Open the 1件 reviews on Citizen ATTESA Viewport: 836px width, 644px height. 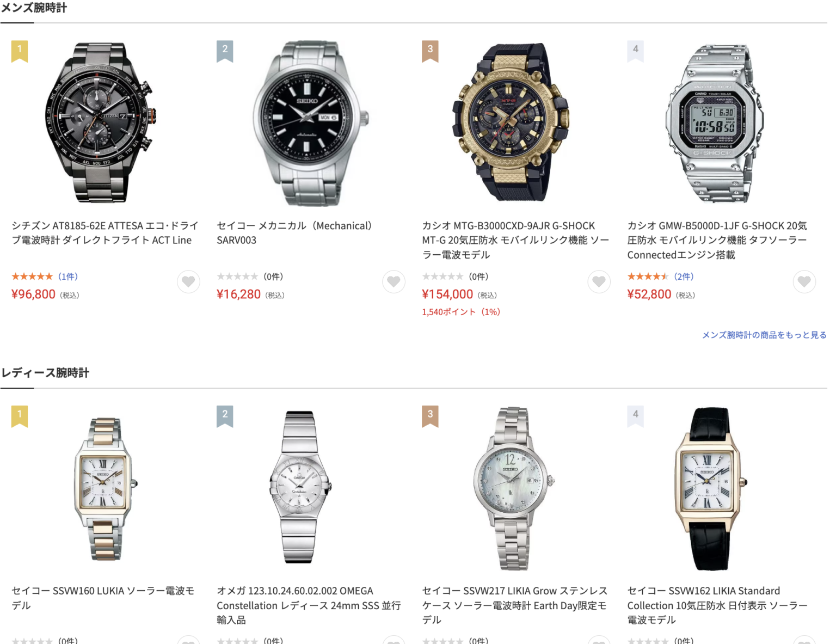click(68, 277)
